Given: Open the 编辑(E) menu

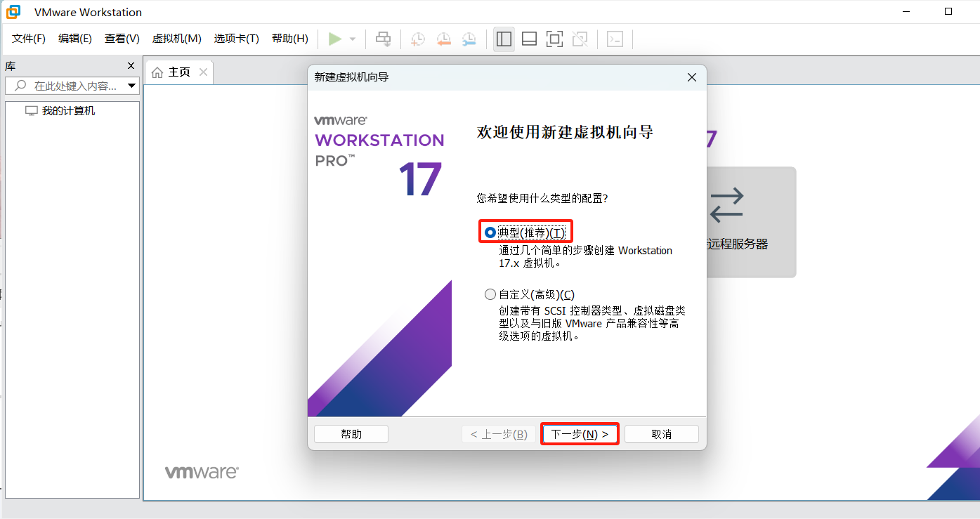Looking at the screenshot, I should pos(75,39).
